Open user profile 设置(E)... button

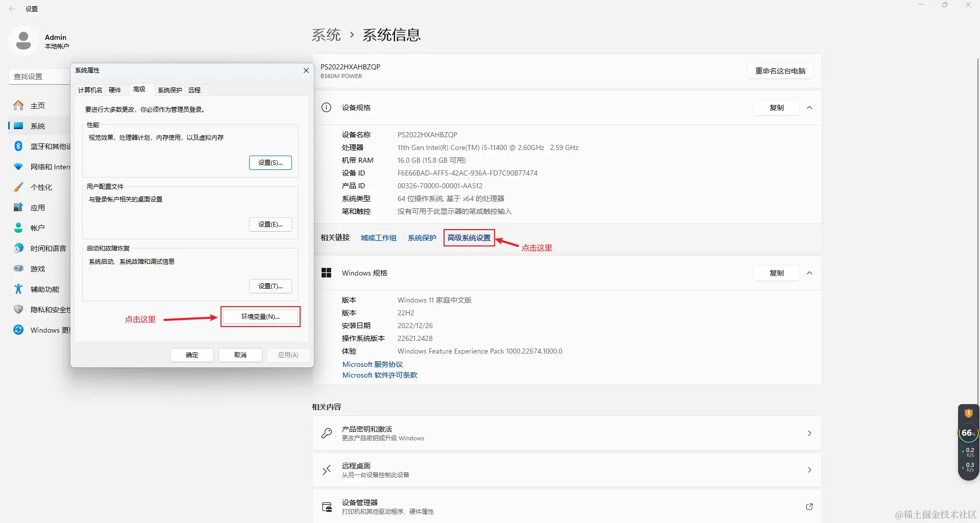(x=271, y=225)
